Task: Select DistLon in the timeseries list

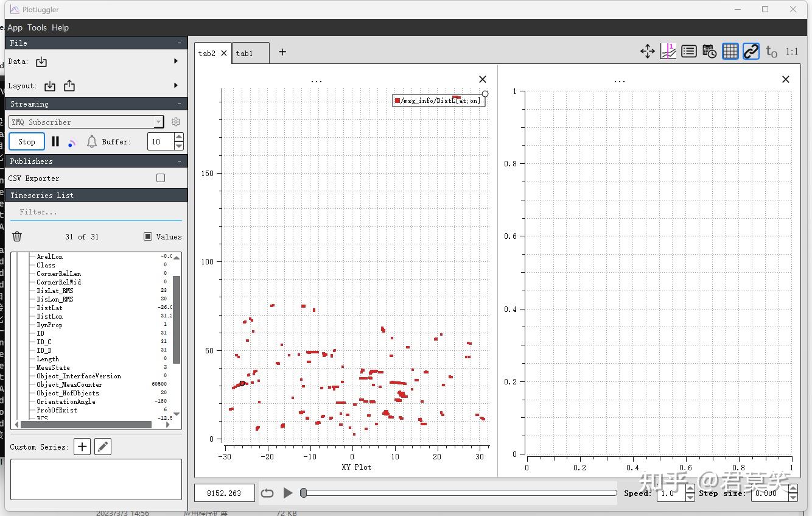Action: tap(49, 316)
